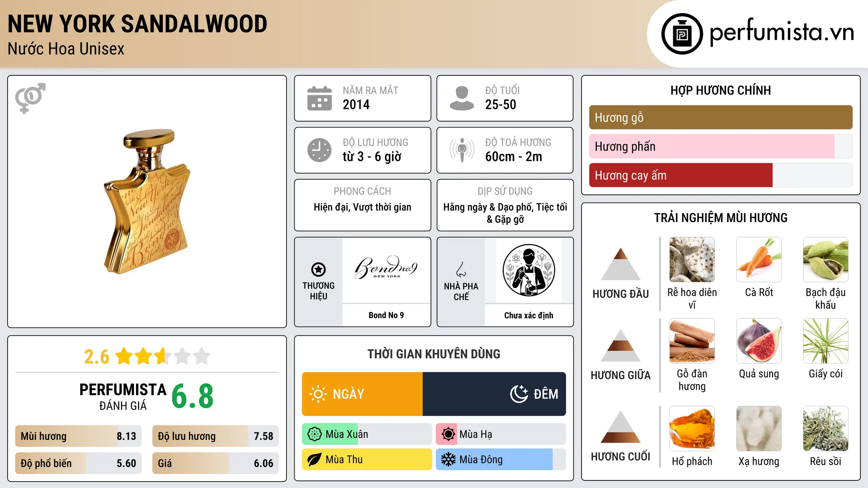Click the Gỗ đàn hương sandalwood image
The height and width of the screenshot is (488, 868).
[x=692, y=341]
